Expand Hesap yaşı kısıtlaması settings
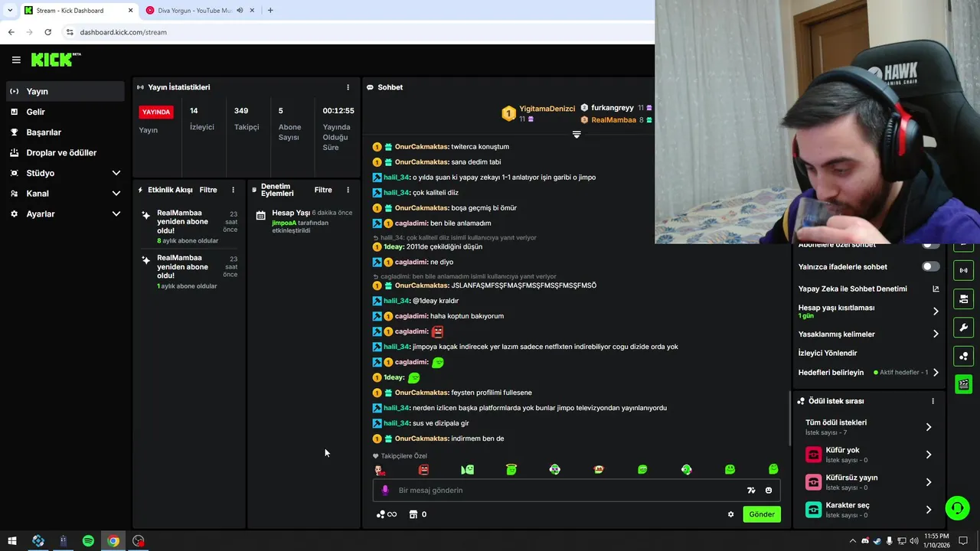 pyautogui.click(x=868, y=311)
